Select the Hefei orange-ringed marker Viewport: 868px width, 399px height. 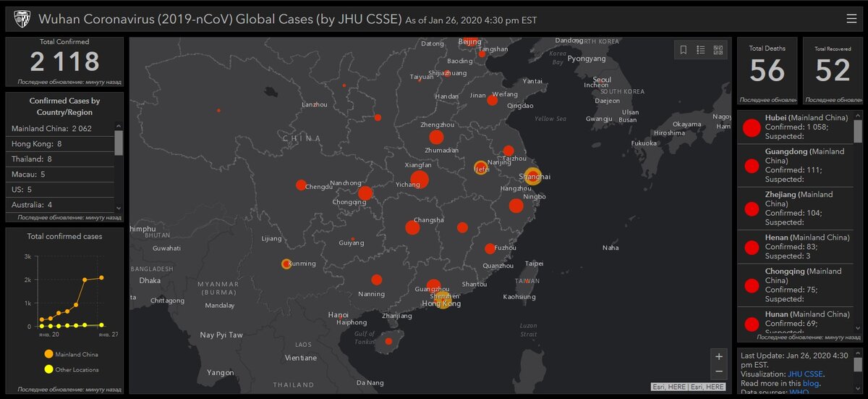(480, 167)
